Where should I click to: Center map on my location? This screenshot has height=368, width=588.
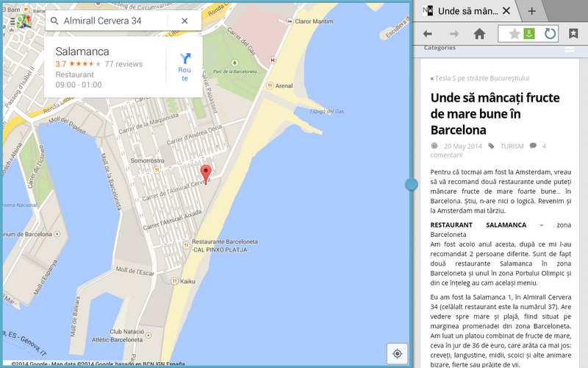(397, 353)
